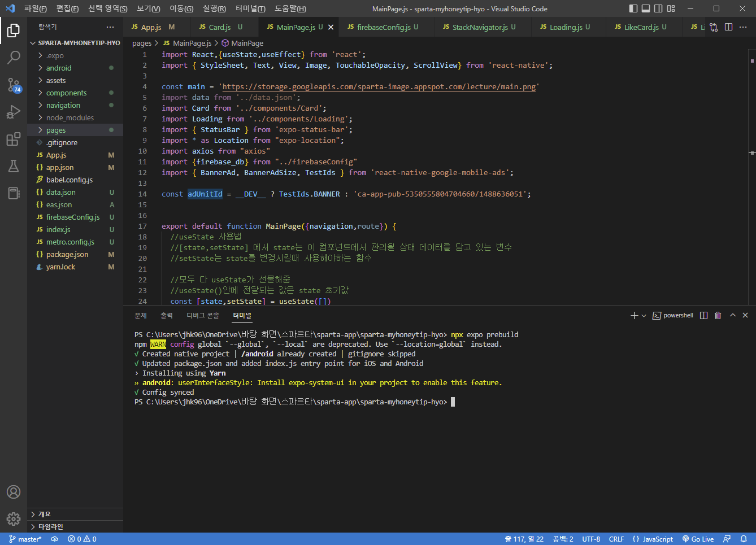Click master* branch in status bar
Screen dimensions: 756x545
coord(25,539)
